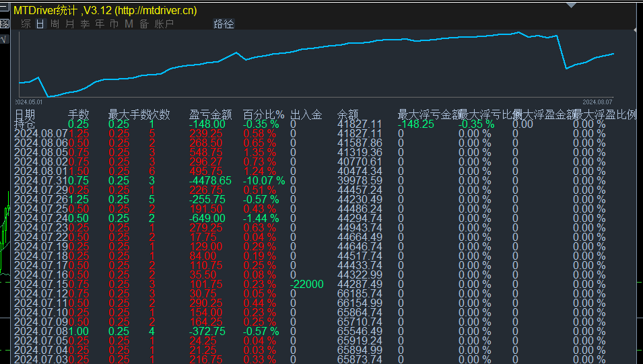
Task: Click the equity curve chart
Action: coord(316,65)
